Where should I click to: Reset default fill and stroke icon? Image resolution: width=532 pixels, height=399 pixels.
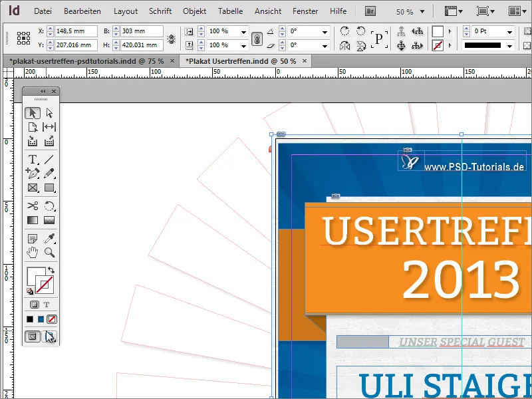[30, 291]
